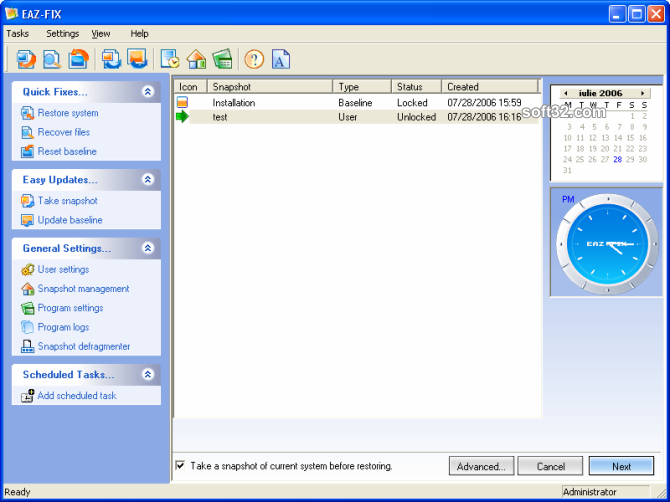
Task: Select day 28 in the calendar
Action: coord(617,159)
